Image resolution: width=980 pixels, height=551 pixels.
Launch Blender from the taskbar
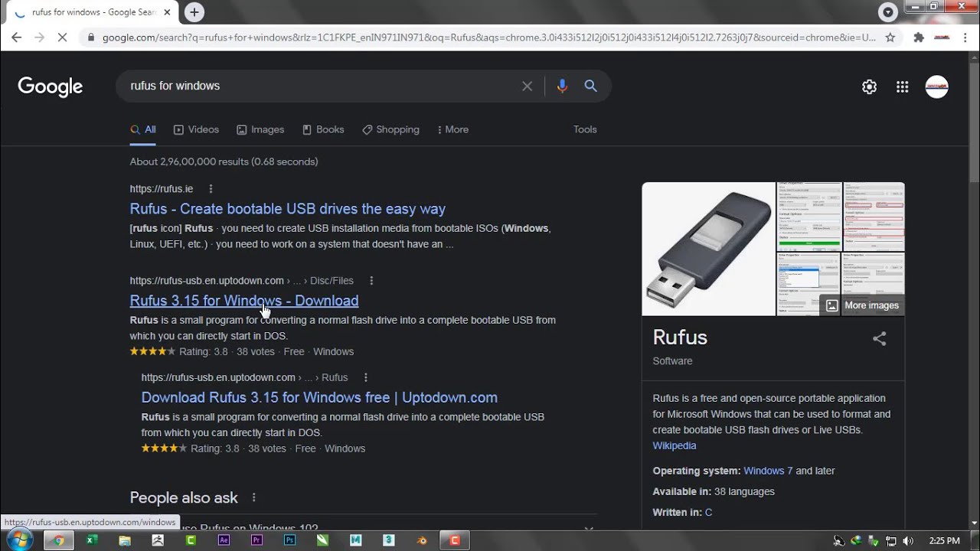pyautogui.click(x=422, y=540)
